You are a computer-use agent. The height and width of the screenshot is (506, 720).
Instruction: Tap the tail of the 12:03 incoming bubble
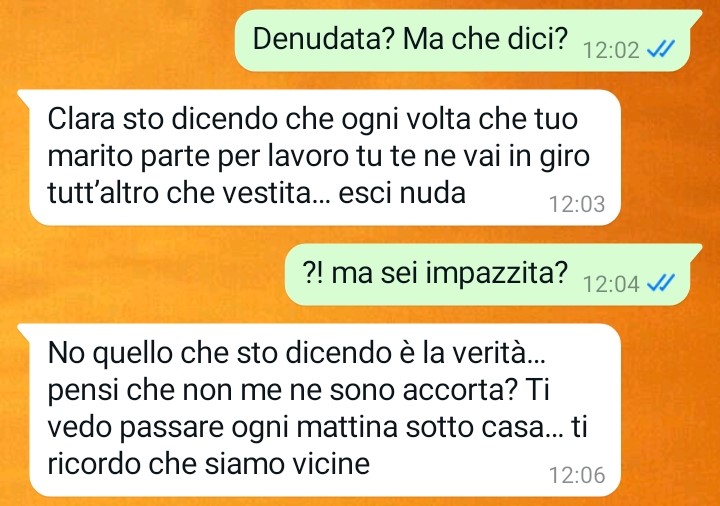25,97
